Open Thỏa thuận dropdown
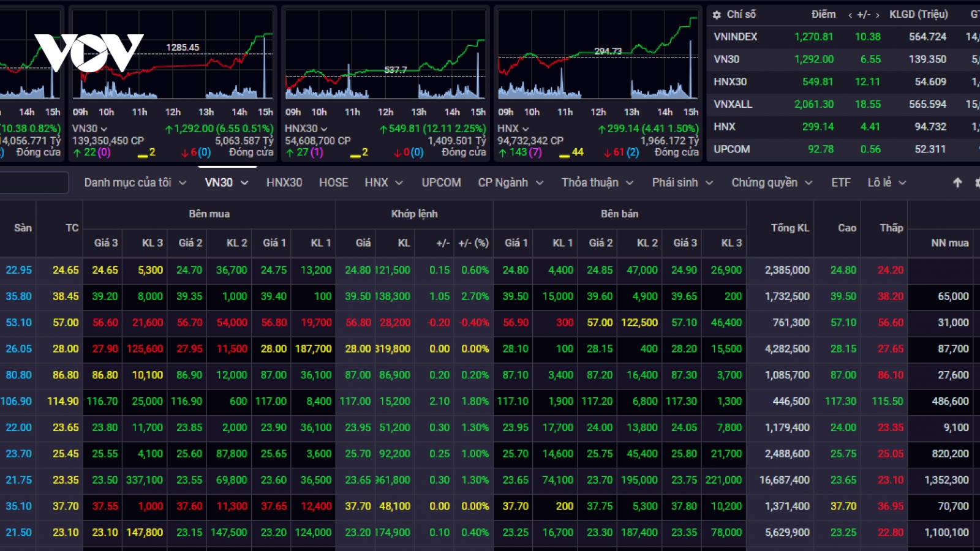 tap(630, 183)
